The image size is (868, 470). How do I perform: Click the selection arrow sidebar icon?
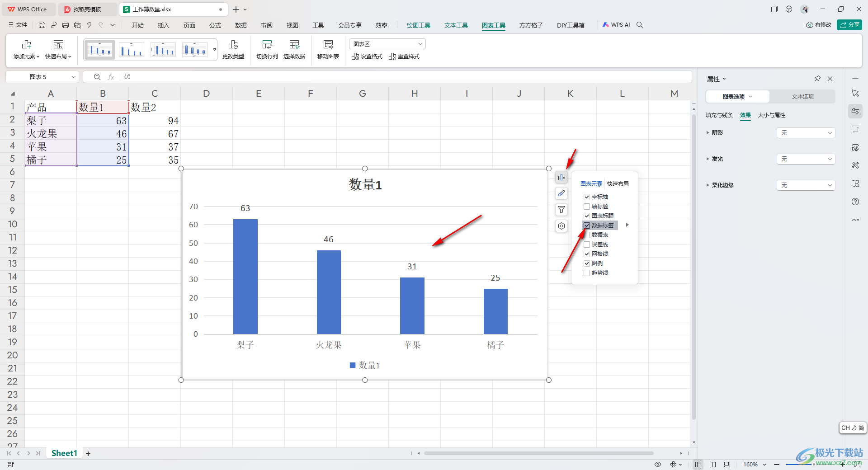[x=855, y=93]
